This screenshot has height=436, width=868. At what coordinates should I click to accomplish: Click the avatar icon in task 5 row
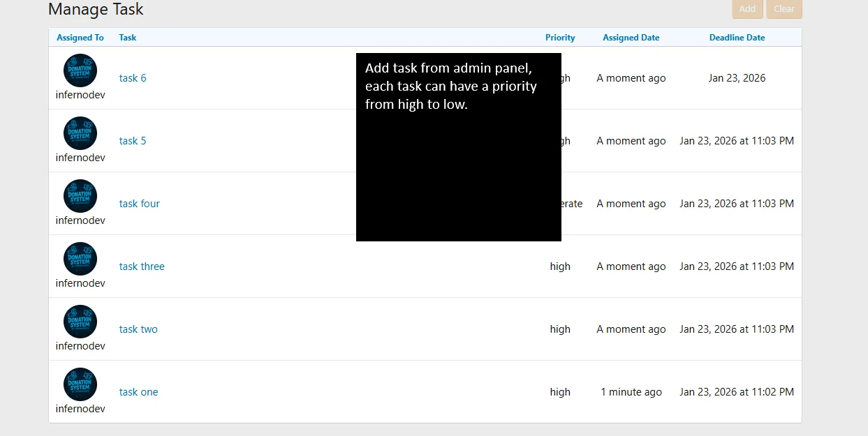click(x=80, y=133)
